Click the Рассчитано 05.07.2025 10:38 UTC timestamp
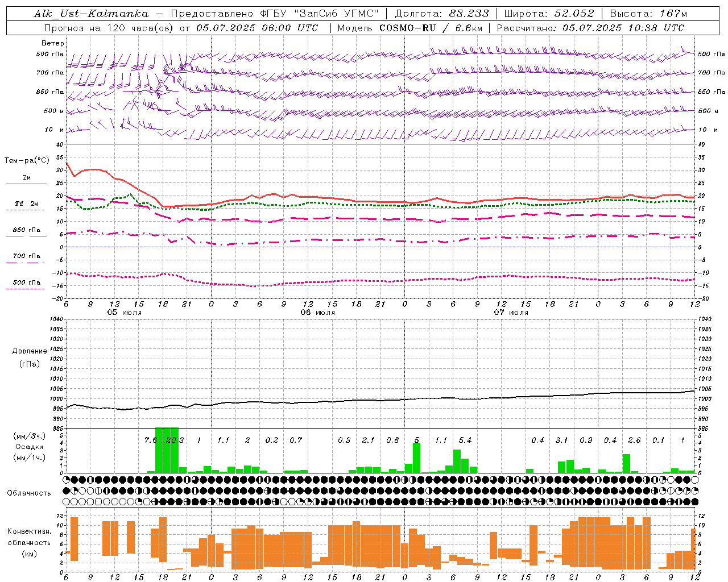This screenshot has height=582, width=728. click(590, 28)
